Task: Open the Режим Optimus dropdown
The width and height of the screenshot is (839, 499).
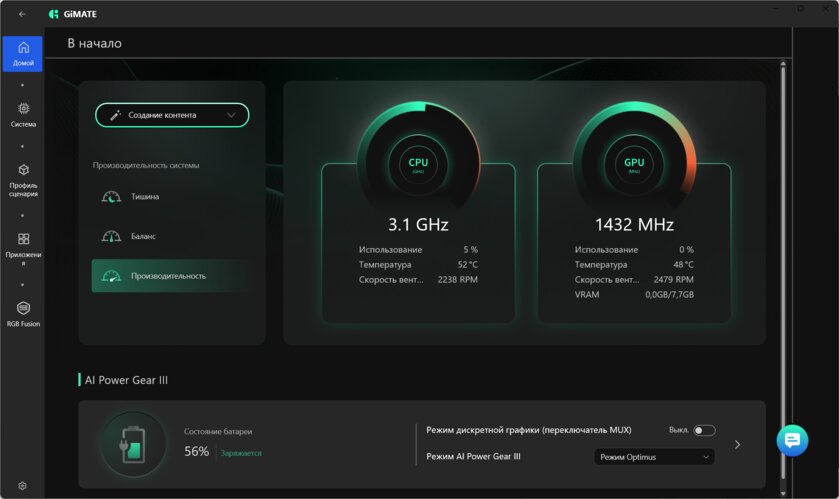Action: tap(654, 457)
